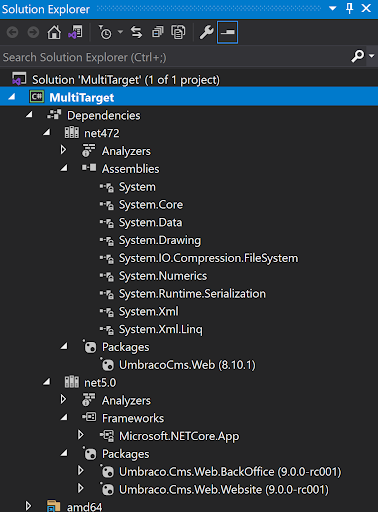Select the System assembly reference

click(137, 187)
